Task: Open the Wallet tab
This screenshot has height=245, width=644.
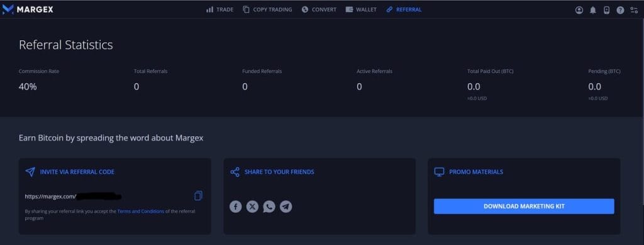Action: (x=361, y=9)
